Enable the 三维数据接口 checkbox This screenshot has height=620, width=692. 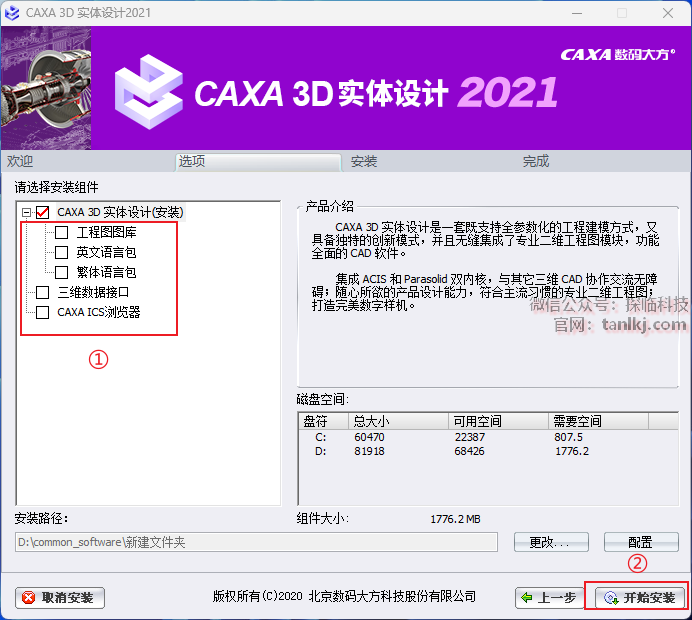[42, 292]
